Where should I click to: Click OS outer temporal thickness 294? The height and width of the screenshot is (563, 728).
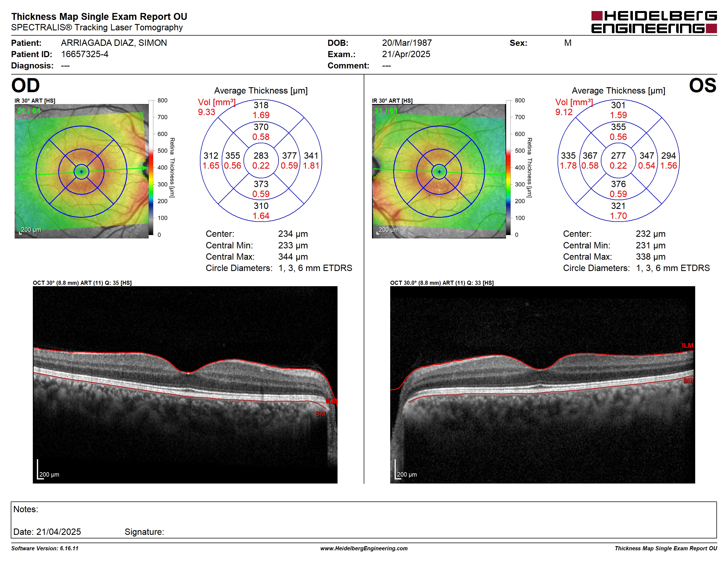pos(668,156)
